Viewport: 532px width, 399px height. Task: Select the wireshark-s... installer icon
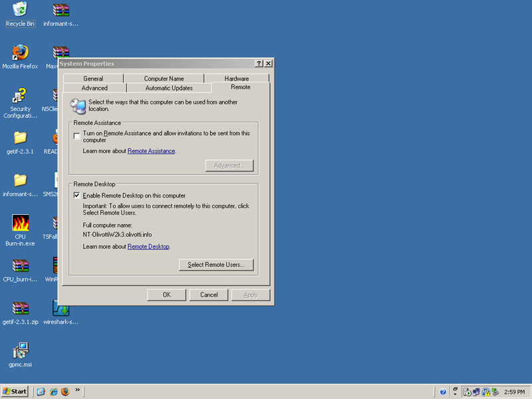coord(61,313)
